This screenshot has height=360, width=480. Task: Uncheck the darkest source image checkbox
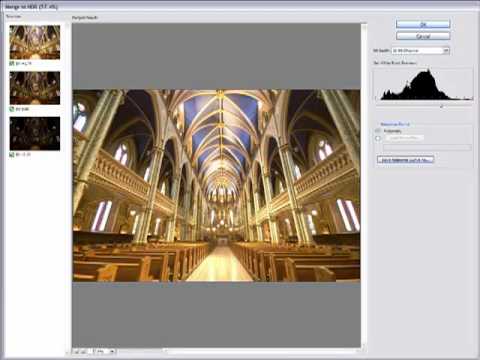[x=12, y=154]
